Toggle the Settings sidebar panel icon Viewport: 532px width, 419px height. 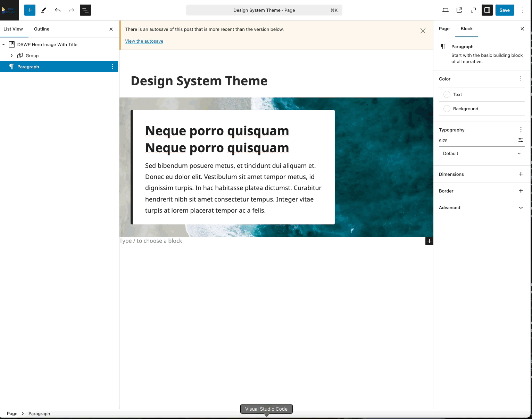(487, 10)
